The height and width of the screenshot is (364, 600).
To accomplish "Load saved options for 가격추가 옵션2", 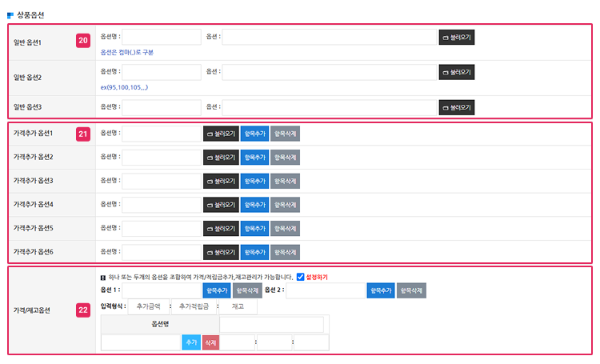I will coord(221,158).
